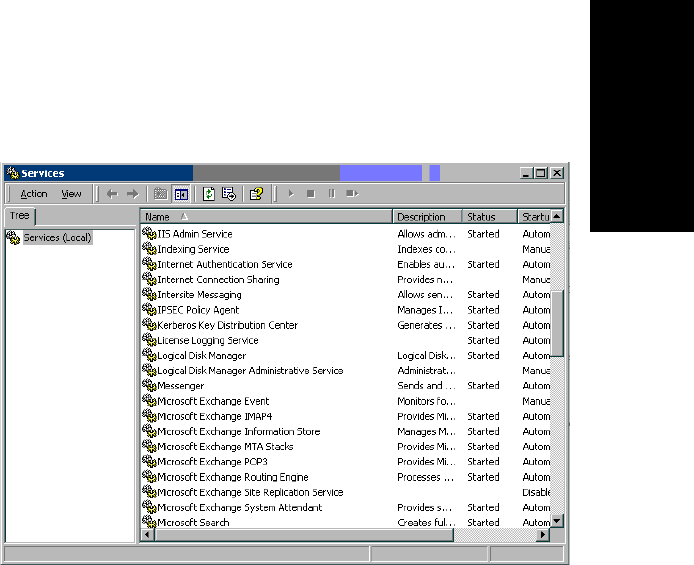This screenshot has width=694, height=565.
Task: Click the Restart Service icon
Action: 352,194
